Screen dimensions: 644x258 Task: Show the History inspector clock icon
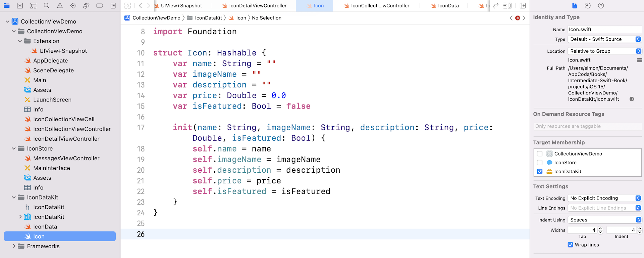point(588,6)
